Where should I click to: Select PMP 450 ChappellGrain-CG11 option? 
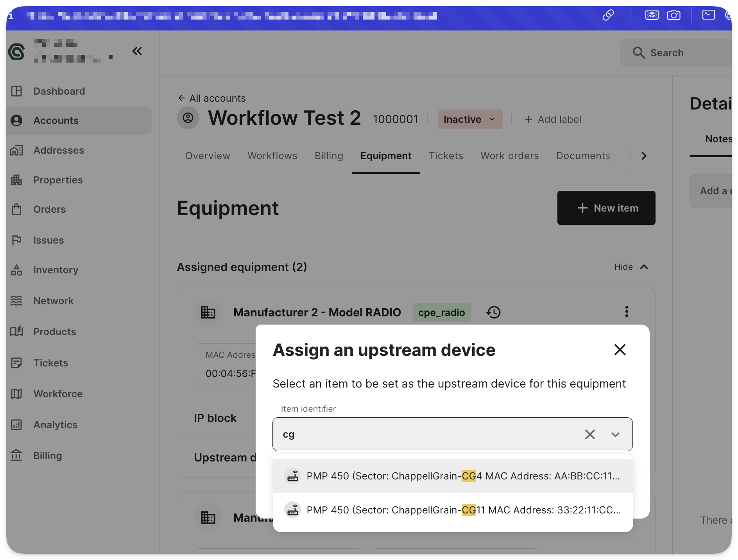(x=453, y=510)
